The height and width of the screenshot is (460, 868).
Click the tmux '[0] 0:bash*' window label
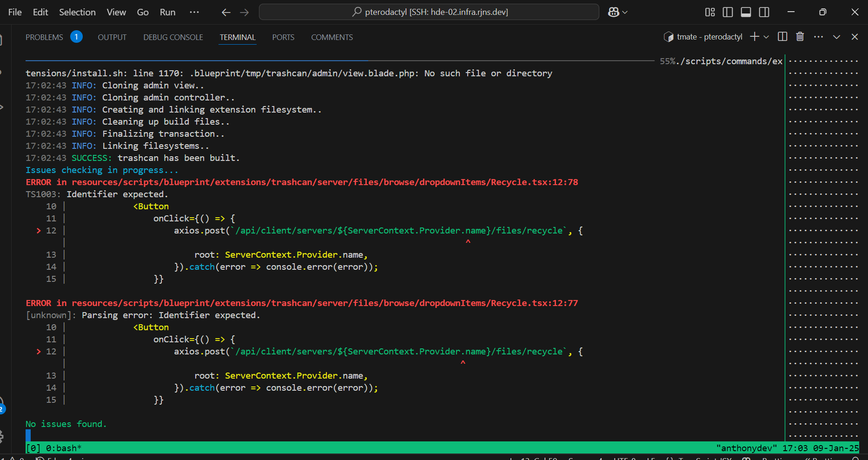pos(53,448)
